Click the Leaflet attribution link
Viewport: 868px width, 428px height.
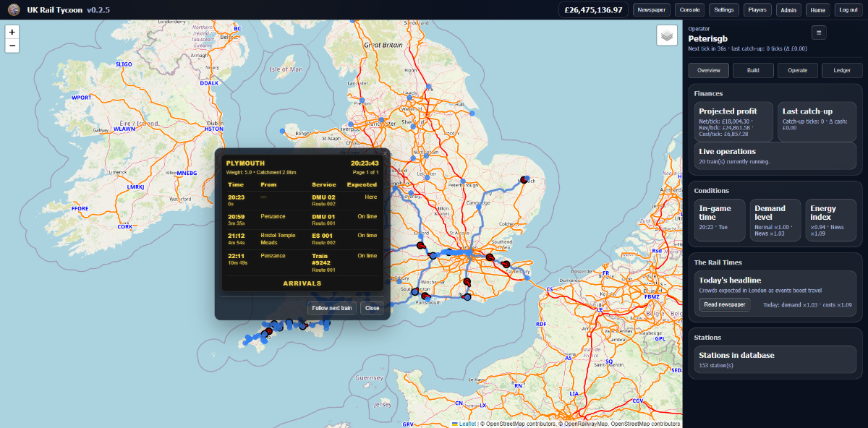[466, 424]
